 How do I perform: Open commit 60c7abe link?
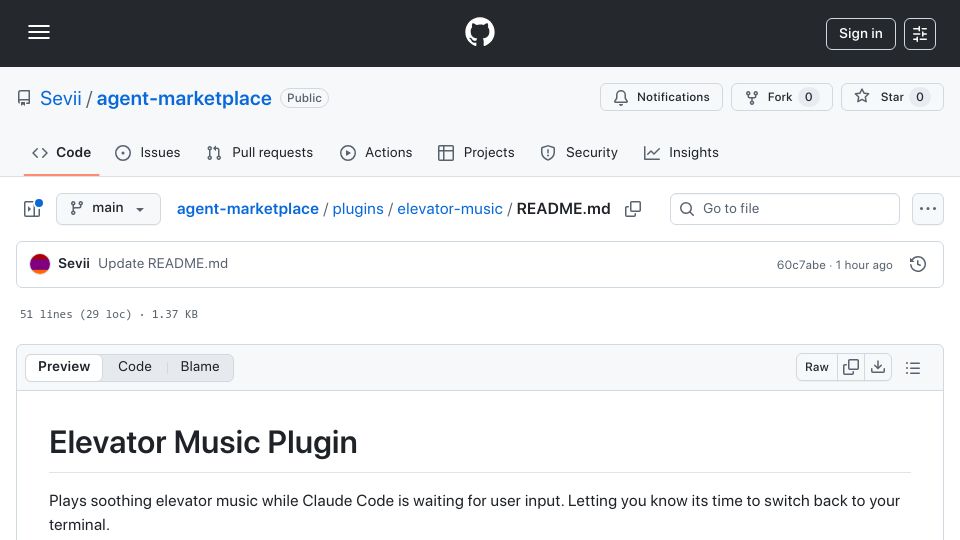[x=801, y=264]
